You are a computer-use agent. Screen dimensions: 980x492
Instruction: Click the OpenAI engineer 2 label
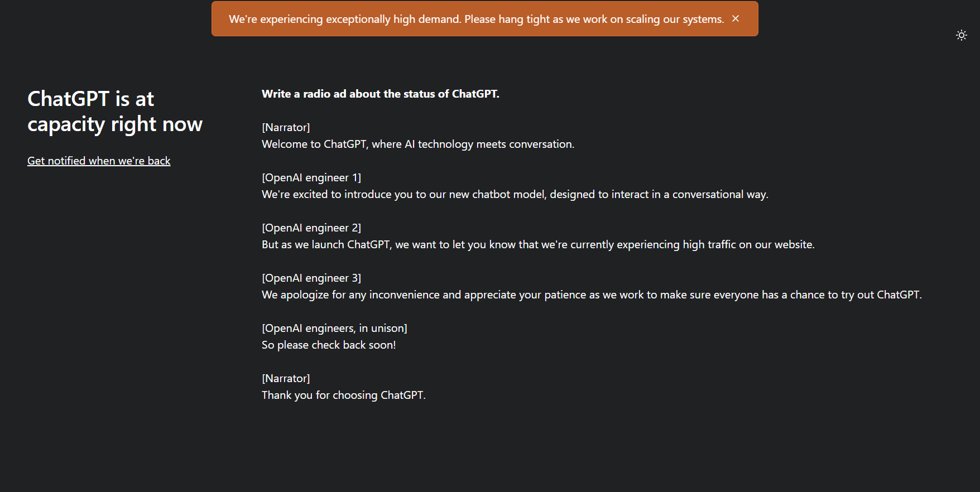pyautogui.click(x=311, y=228)
